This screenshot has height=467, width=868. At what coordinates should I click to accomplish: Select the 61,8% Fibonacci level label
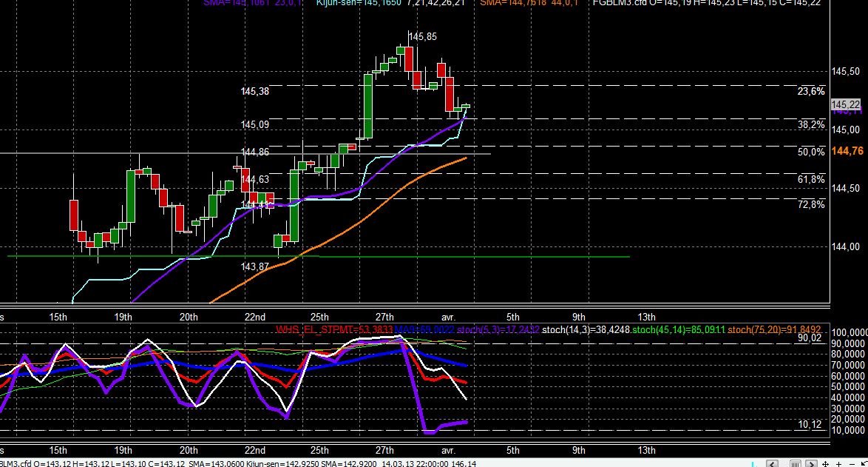811,179
